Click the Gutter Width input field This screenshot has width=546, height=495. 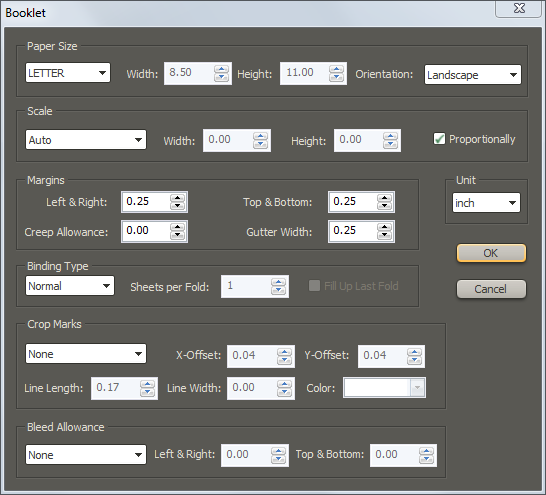[352, 231]
